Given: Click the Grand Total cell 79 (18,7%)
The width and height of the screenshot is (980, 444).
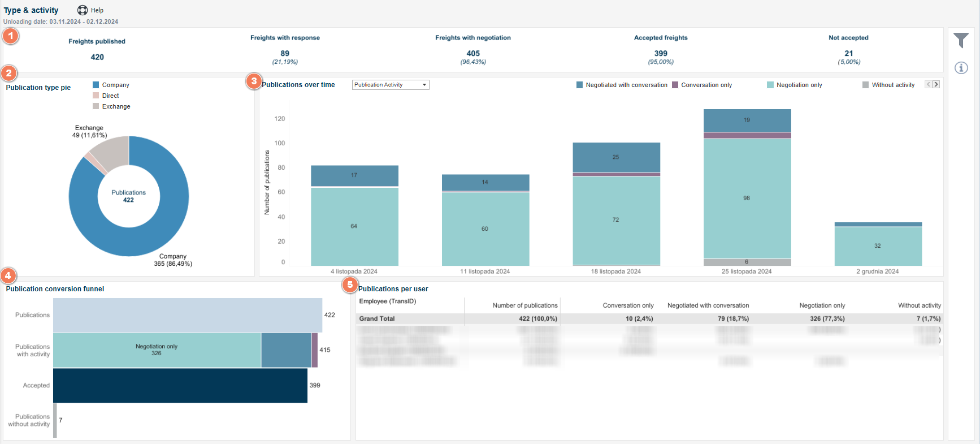Looking at the screenshot, I should [734, 319].
